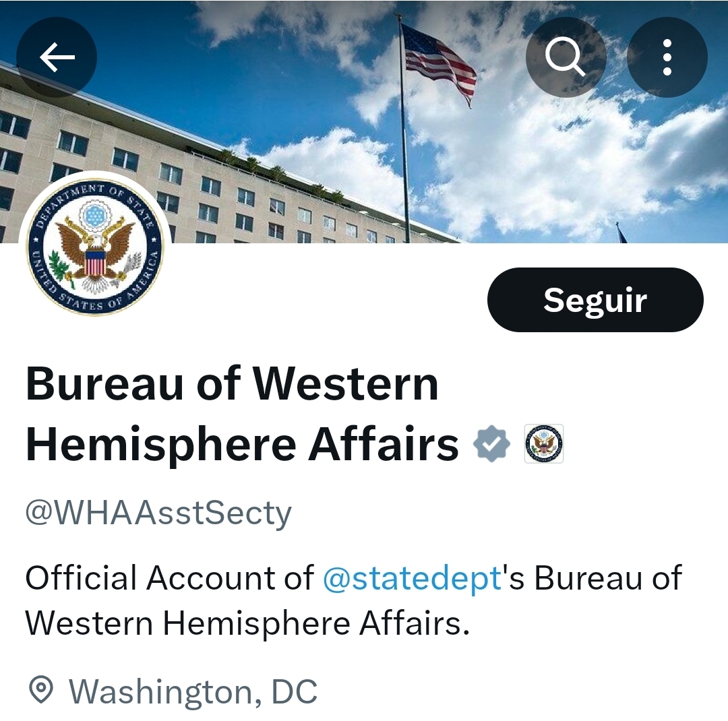Tap the "Hemisphere Affairs" title line
Viewport: 728px width, 721px height.
(x=243, y=445)
